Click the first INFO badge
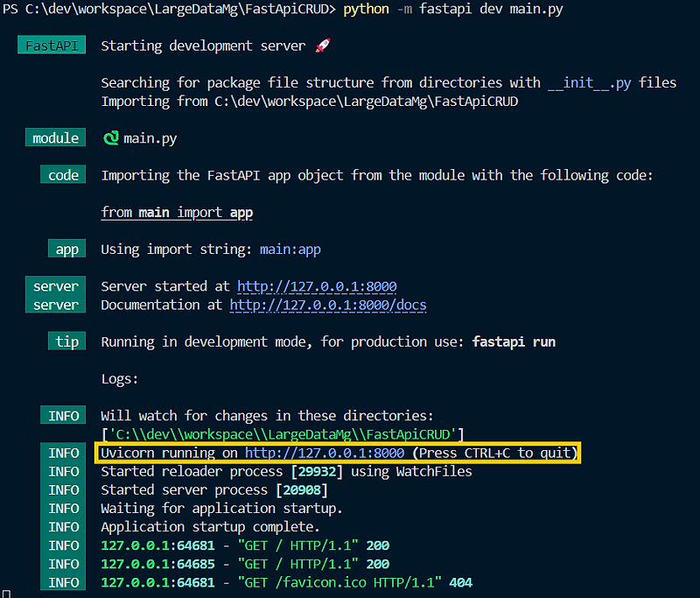The width and height of the screenshot is (700, 598). click(x=62, y=415)
